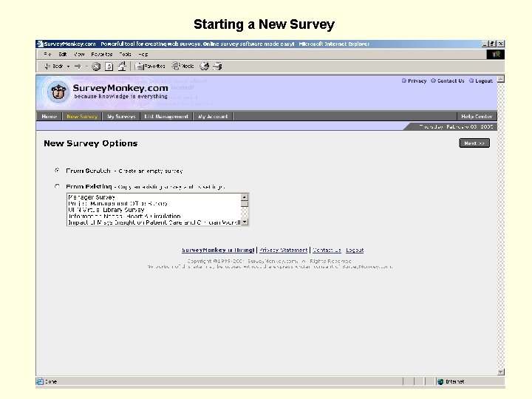Click the Logout footer link
532x399 pixels.
tap(355, 250)
